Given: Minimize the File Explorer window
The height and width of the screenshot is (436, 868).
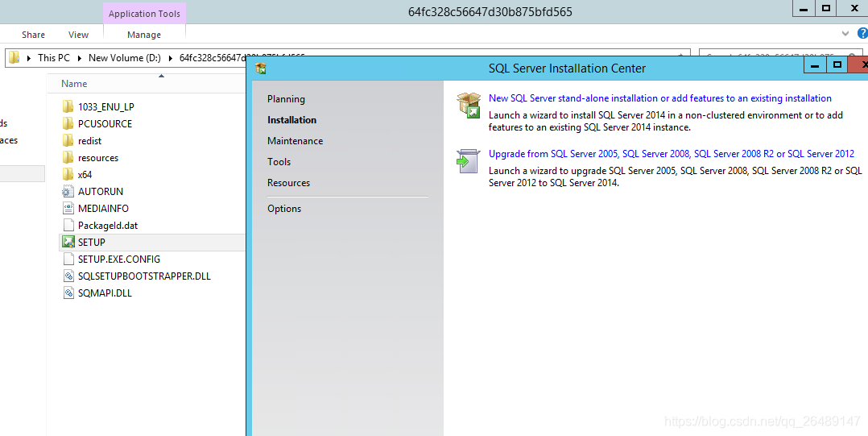Looking at the screenshot, I should pos(804,8).
